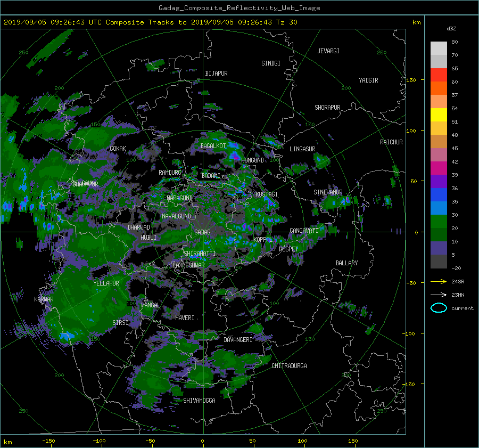Select the HOSPET label
The image size is (479, 448).
pyautogui.click(x=288, y=249)
